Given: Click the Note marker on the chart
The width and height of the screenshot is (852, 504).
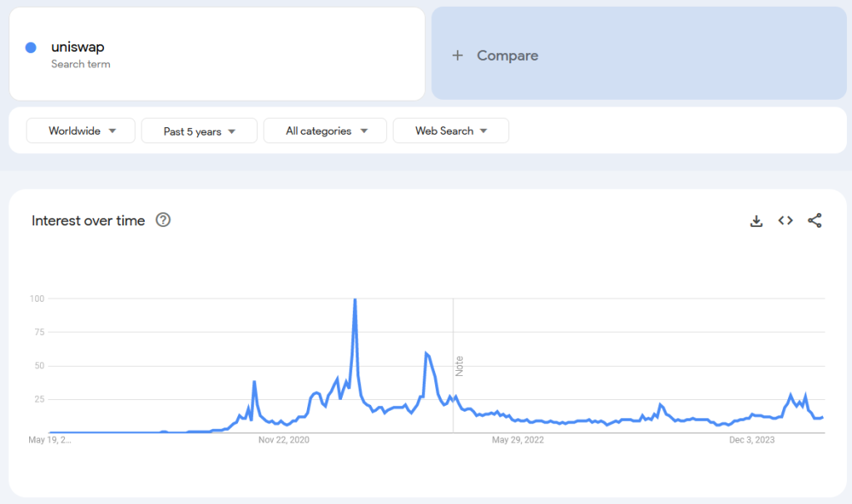Looking at the screenshot, I should [x=458, y=366].
